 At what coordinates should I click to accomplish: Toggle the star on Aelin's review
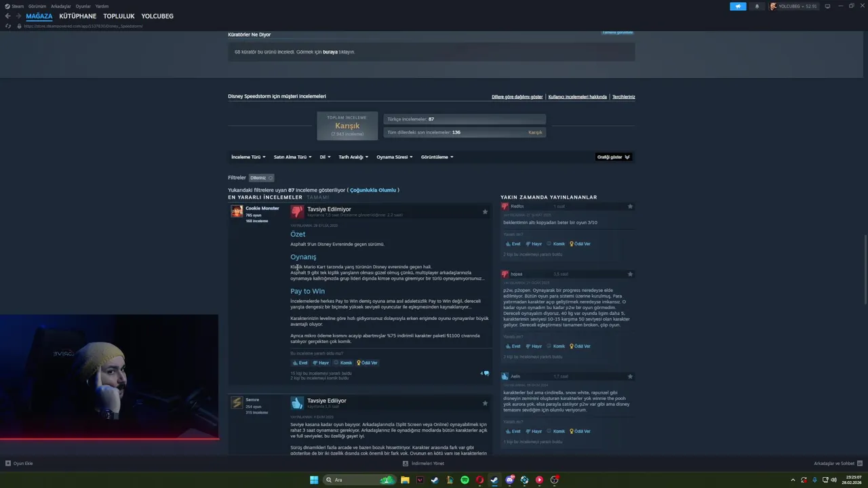[x=630, y=376]
